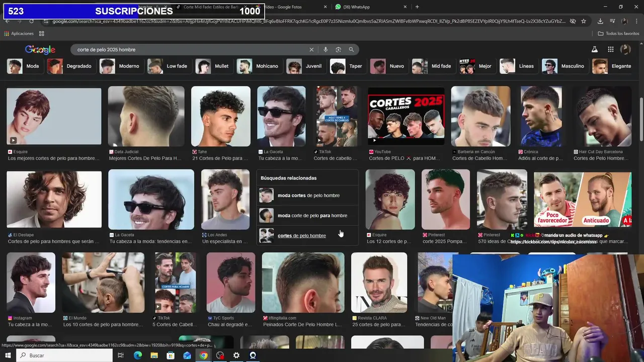The height and width of the screenshot is (362, 644).
Task: Open the Google account avatar
Action: [625, 49]
